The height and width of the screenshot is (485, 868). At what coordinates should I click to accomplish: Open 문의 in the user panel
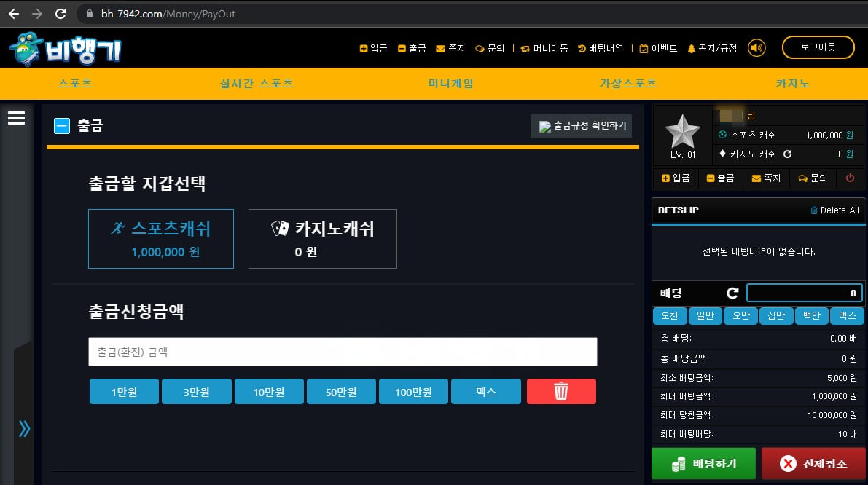[x=813, y=178]
